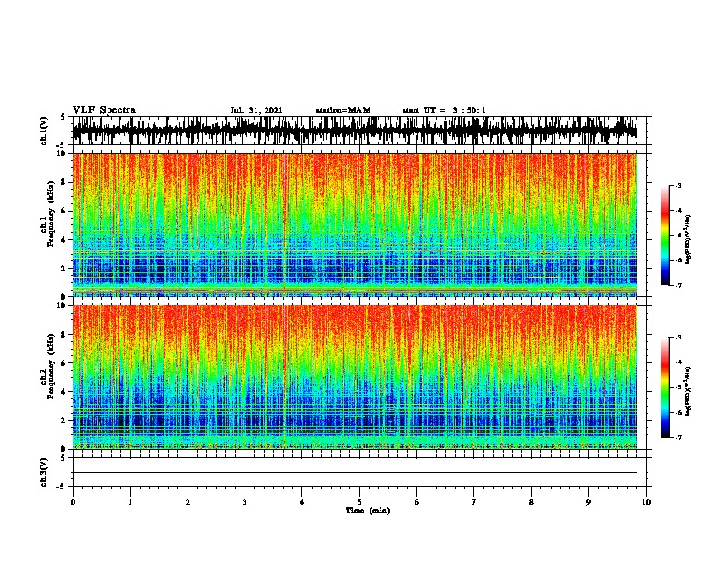The width and height of the screenshot is (728, 563).
Task: Click the "Time (min)" axis title
Action: 368,511
